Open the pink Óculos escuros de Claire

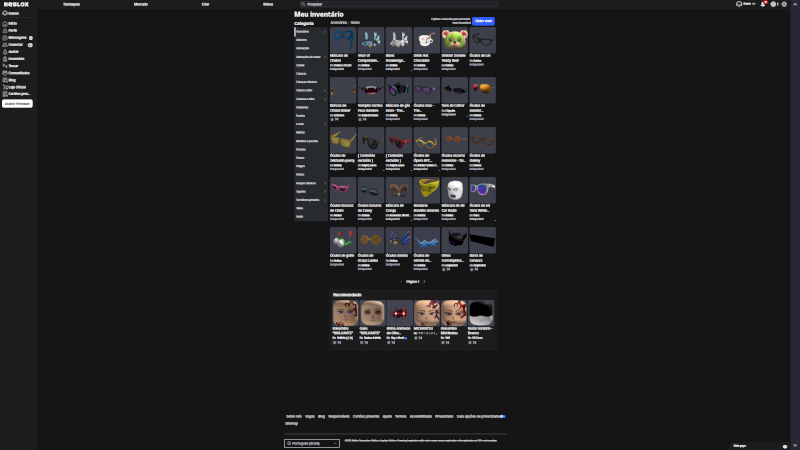pos(343,190)
